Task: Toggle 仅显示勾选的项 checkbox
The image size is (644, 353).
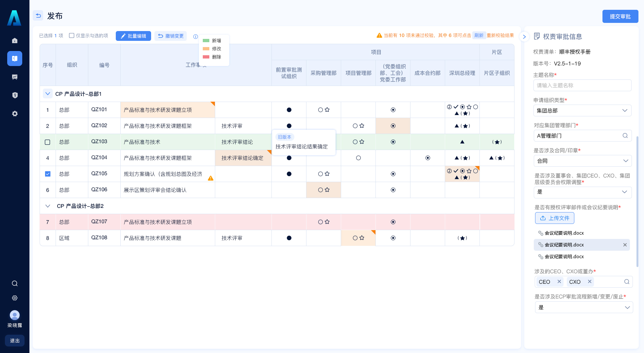Action: [72, 37]
